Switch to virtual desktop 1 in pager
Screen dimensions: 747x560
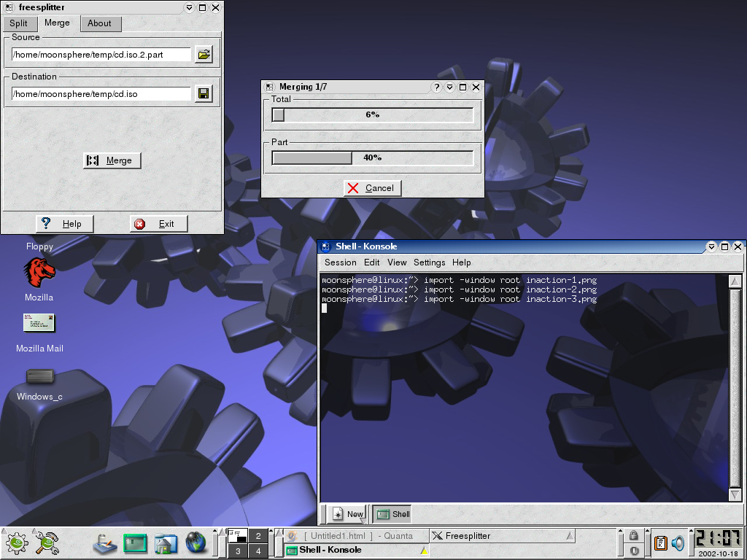point(238,536)
